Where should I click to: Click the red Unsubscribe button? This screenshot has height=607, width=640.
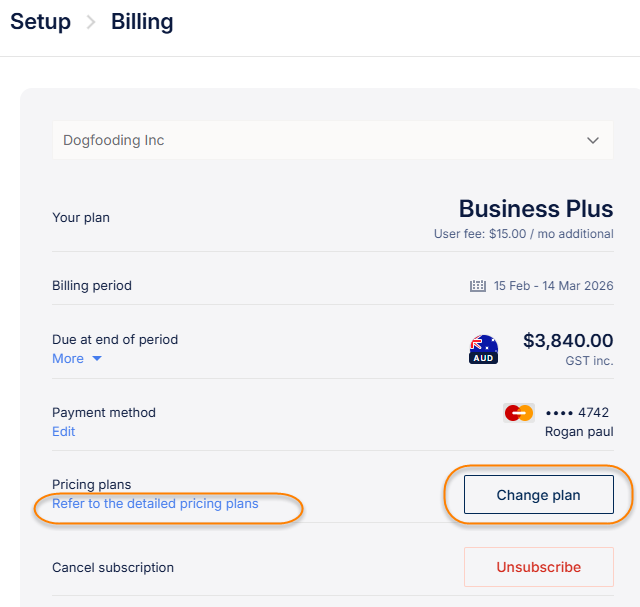[x=538, y=567]
